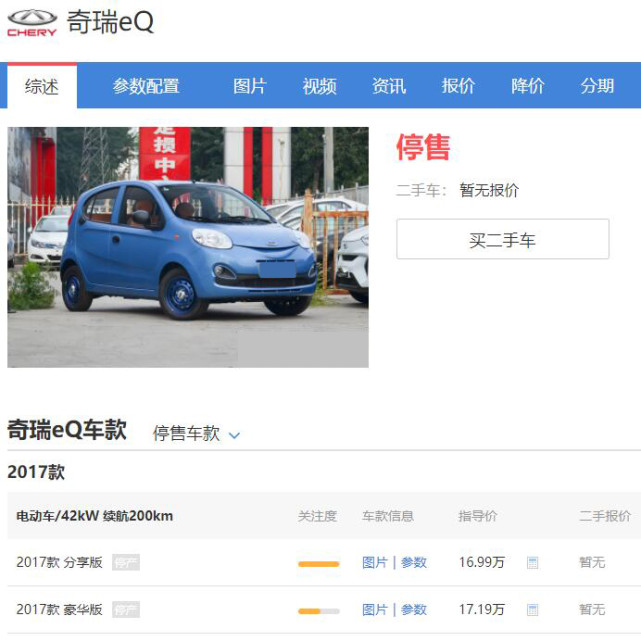
Task: Click the 买二手车 button
Action: click(503, 239)
